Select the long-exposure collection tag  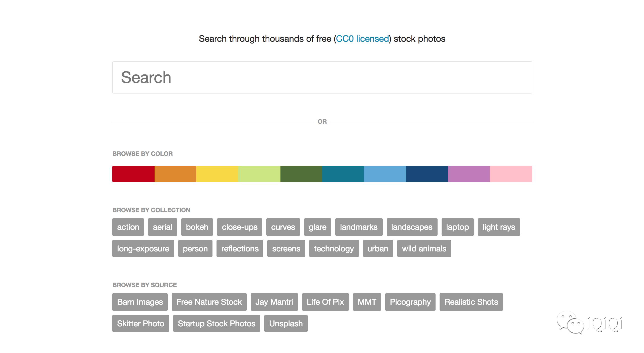143,248
